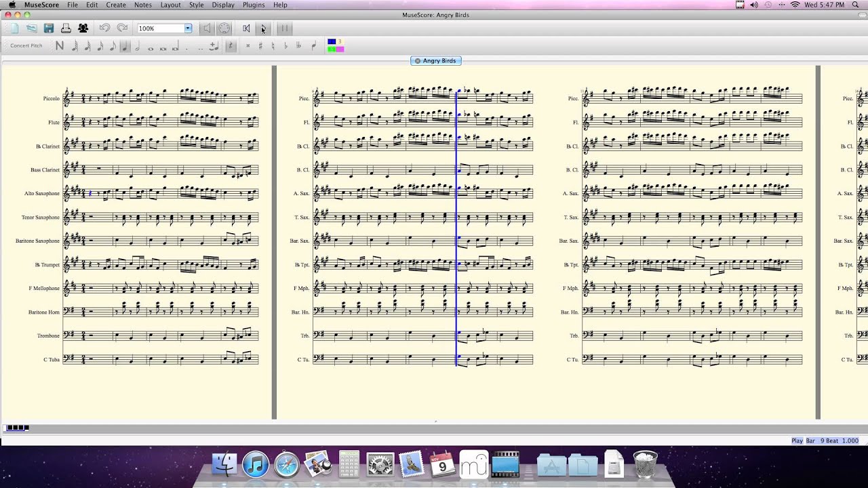Click the navigator thumbnail at bottom left
The width and height of the screenshot is (868, 488).
point(16,428)
